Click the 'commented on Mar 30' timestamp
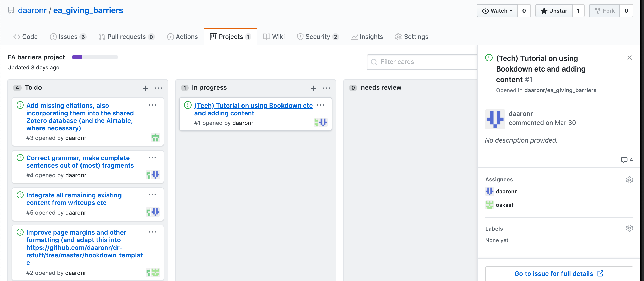644x281 pixels. click(542, 123)
